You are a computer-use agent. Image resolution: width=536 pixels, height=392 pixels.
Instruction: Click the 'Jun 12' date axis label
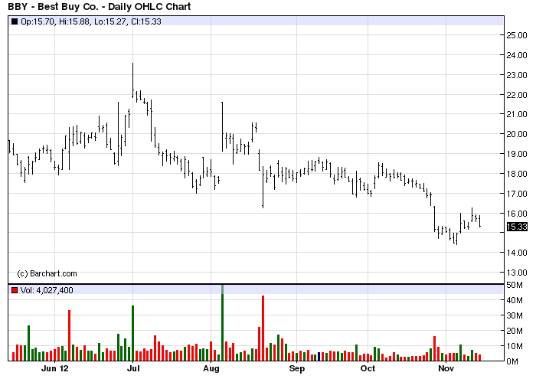click(54, 368)
